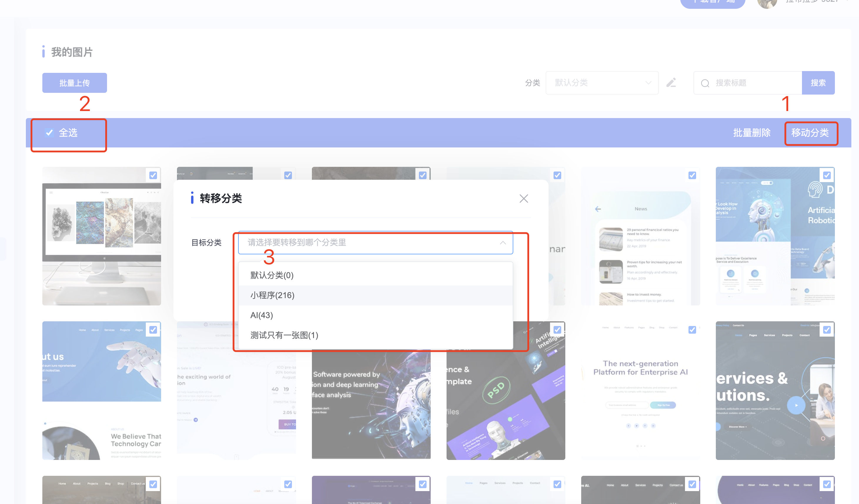Image resolution: width=859 pixels, height=504 pixels.
Task: Click 移动分类 move category
Action: point(810,132)
